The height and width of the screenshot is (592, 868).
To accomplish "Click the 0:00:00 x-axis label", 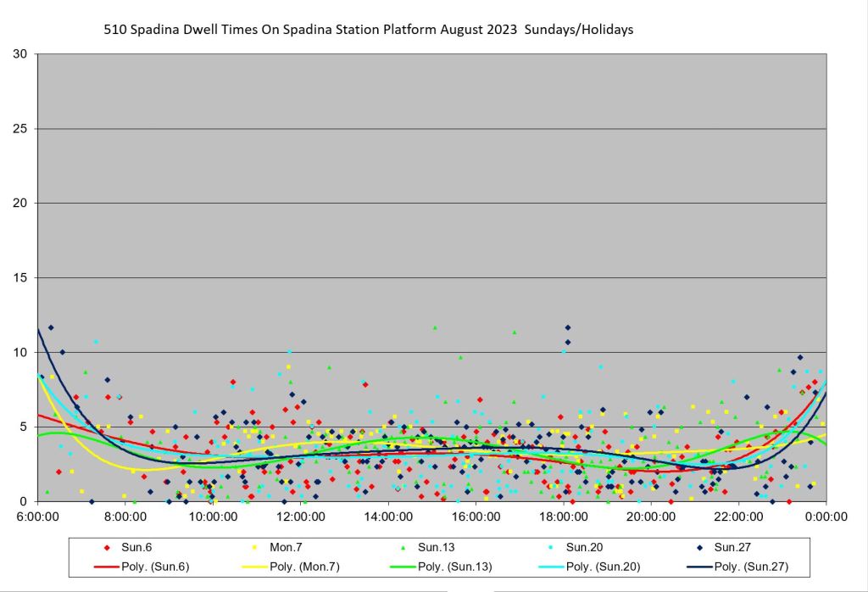I will click(x=826, y=515).
